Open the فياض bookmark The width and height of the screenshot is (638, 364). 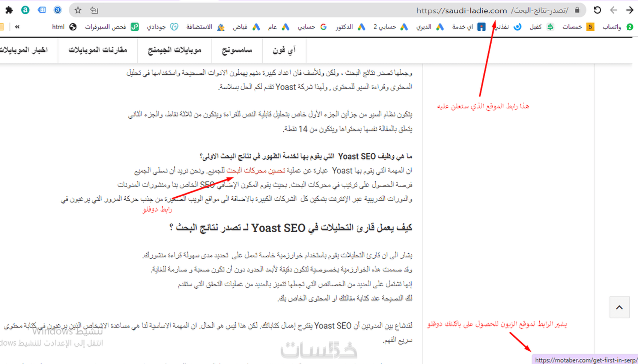tap(246, 27)
